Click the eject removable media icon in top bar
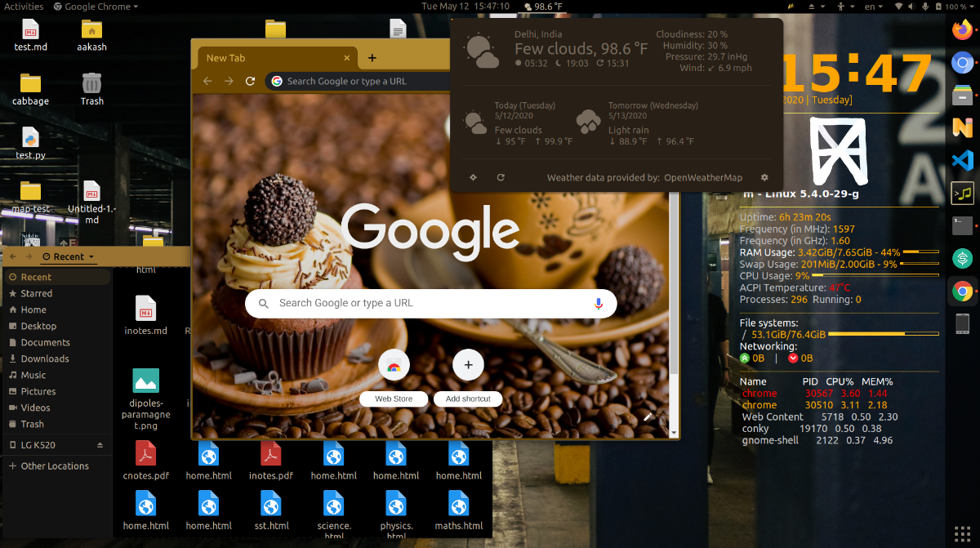Image resolution: width=980 pixels, height=548 pixels. tap(811, 7)
